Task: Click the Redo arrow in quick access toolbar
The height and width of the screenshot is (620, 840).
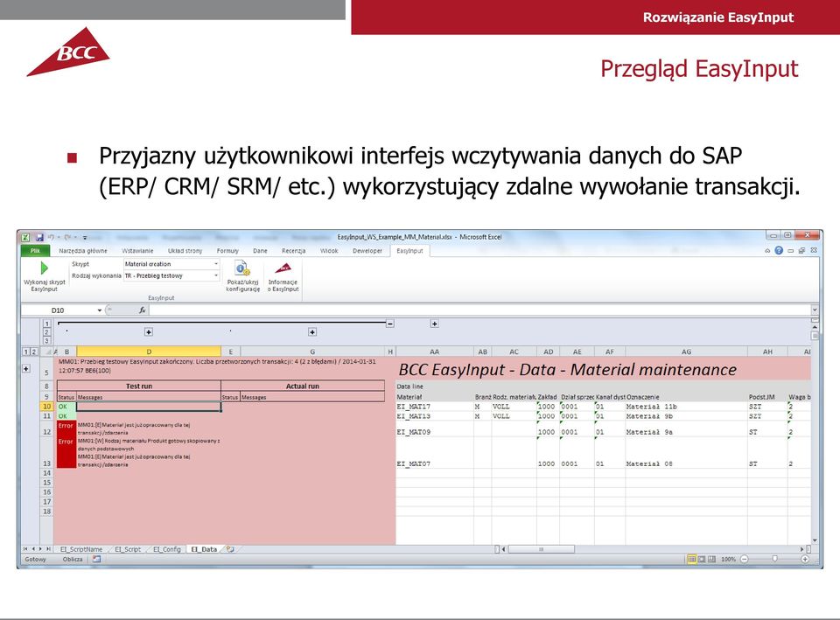Action: coord(67,237)
